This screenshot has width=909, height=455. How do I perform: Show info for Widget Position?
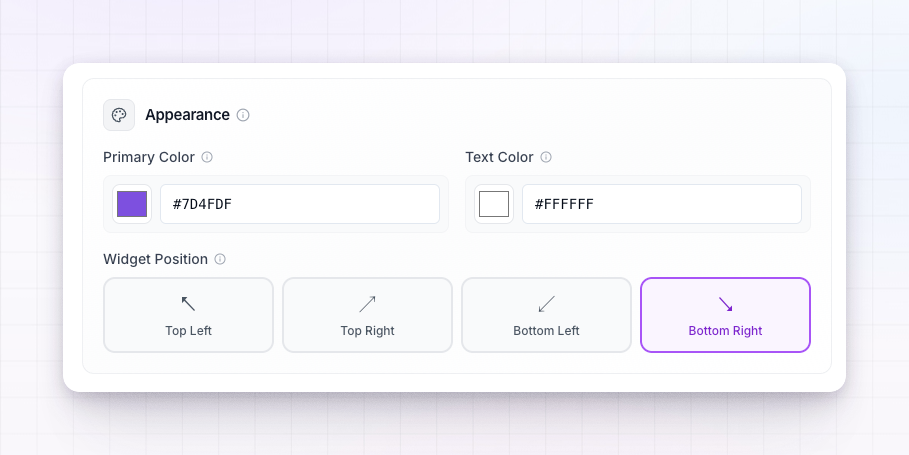(220, 259)
